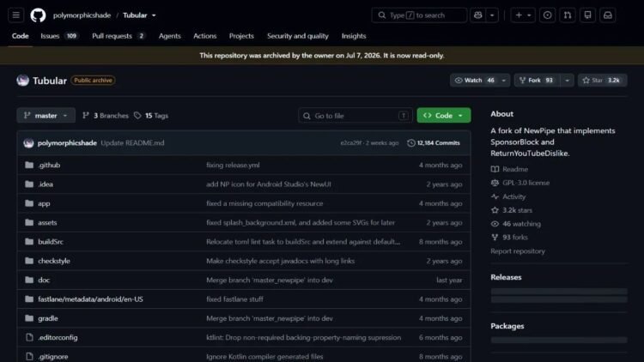Open the buildSrc folder
Image resolution: width=644 pixels, height=362 pixels.
click(51, 242)
